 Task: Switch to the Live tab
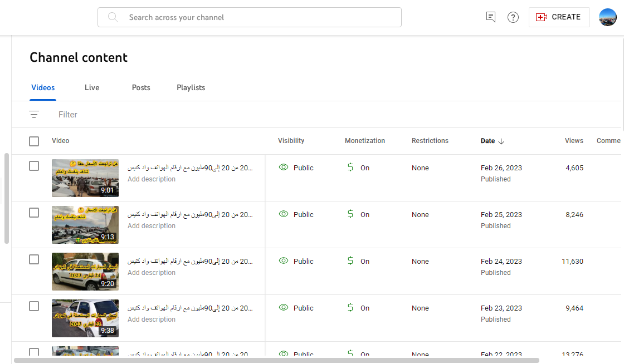click(92, 87)
